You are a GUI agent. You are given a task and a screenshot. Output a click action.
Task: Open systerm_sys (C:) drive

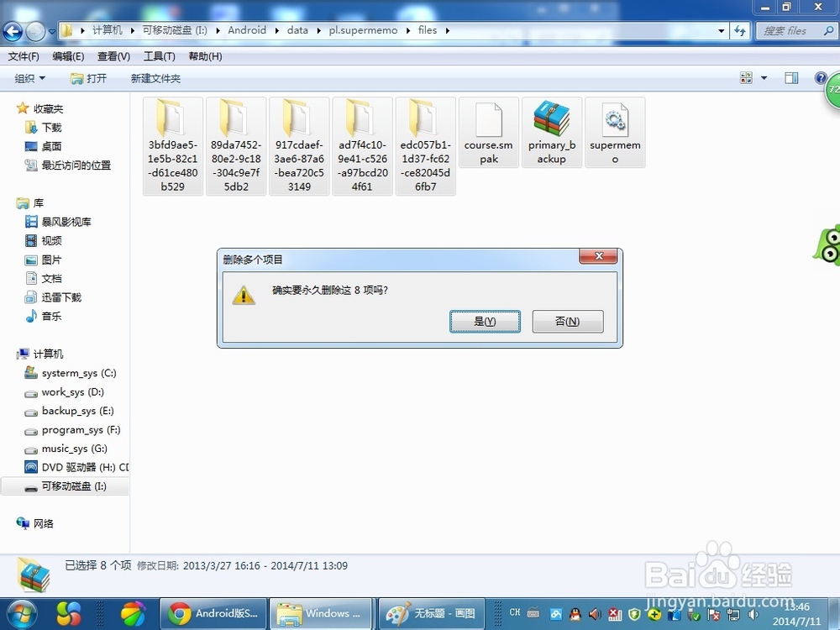(79, 373)
